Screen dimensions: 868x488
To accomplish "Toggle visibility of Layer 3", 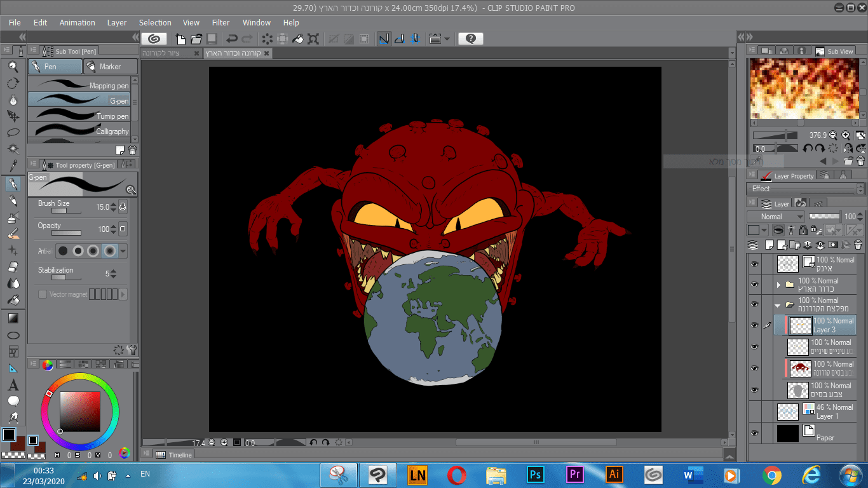I will point(754,325).
